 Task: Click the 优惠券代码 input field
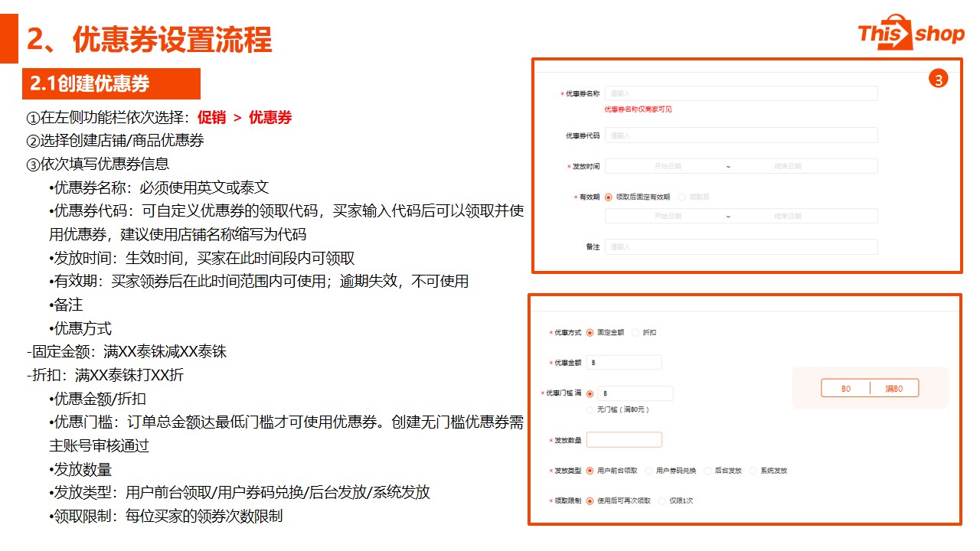pos(741,135)
